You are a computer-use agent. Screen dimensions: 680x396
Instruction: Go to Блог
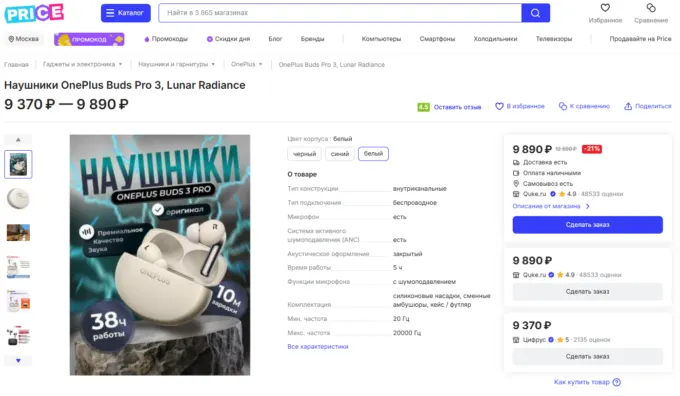[275, 39]
